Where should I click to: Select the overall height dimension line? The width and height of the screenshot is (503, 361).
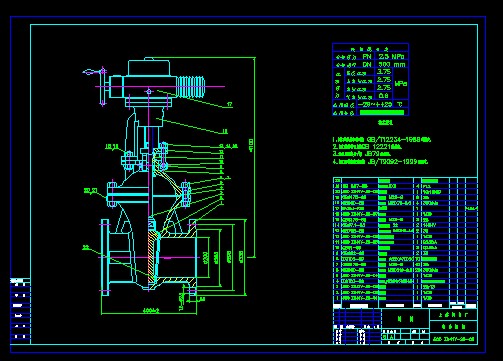[255, 157]
